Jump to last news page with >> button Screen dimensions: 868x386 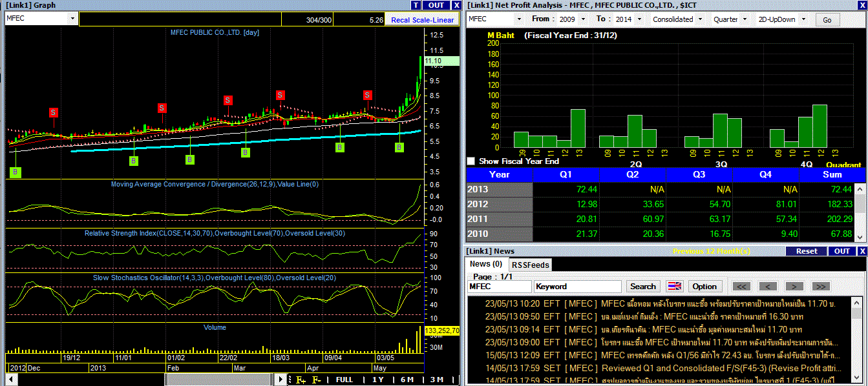pos(820,286)
